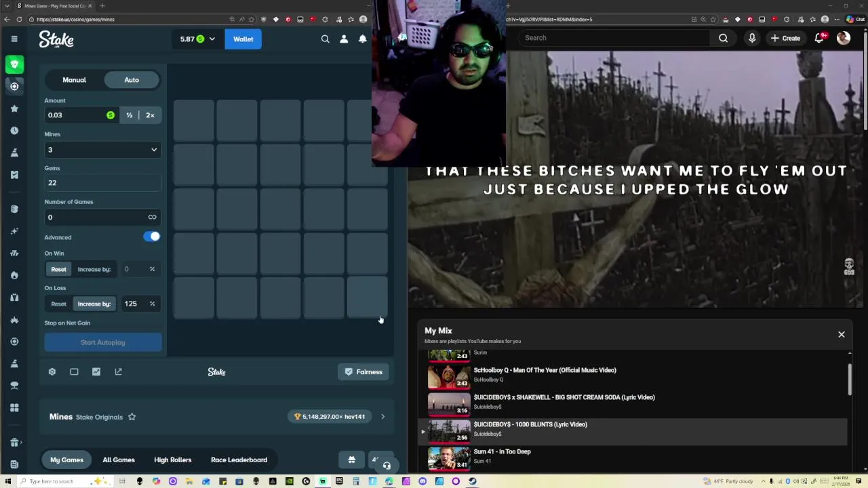Select Reset under On Loss

coord(59,304)
